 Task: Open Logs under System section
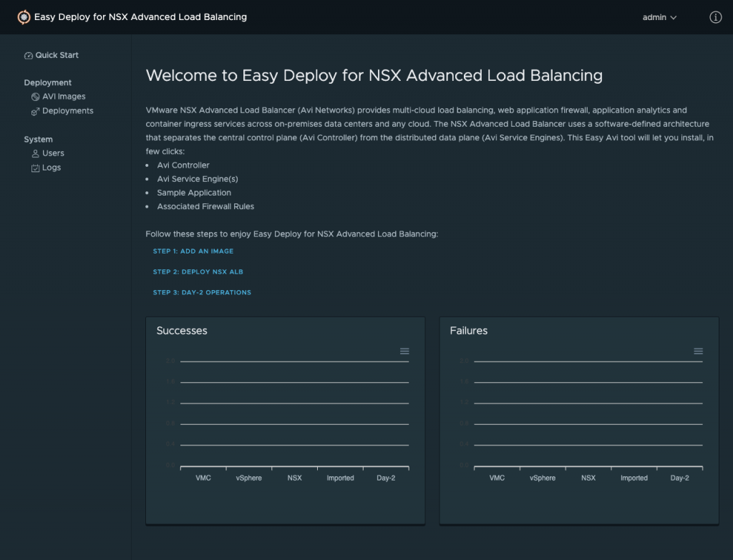tap(52, 168)
